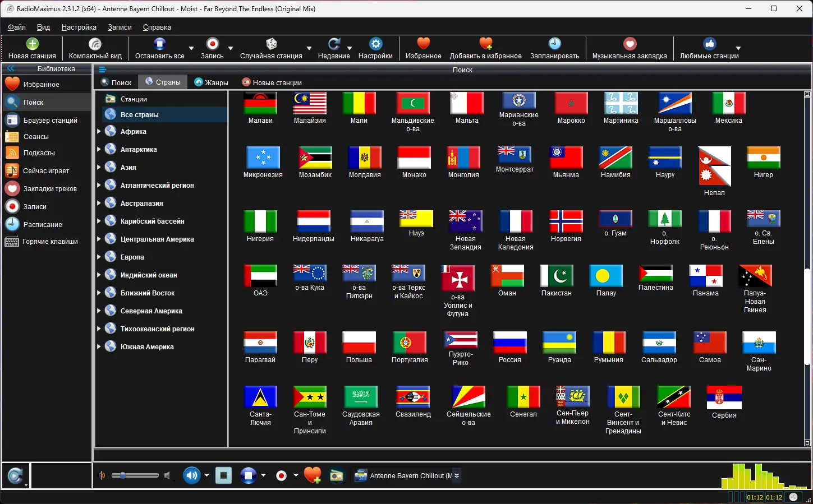Click the Россия flag tile
The width and height of the screenshot is (813, 504).
point(509,348)
